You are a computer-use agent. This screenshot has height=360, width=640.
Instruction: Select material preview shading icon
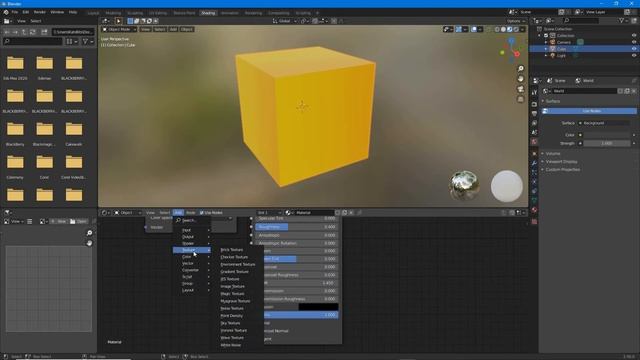click(x=510, y=29)
